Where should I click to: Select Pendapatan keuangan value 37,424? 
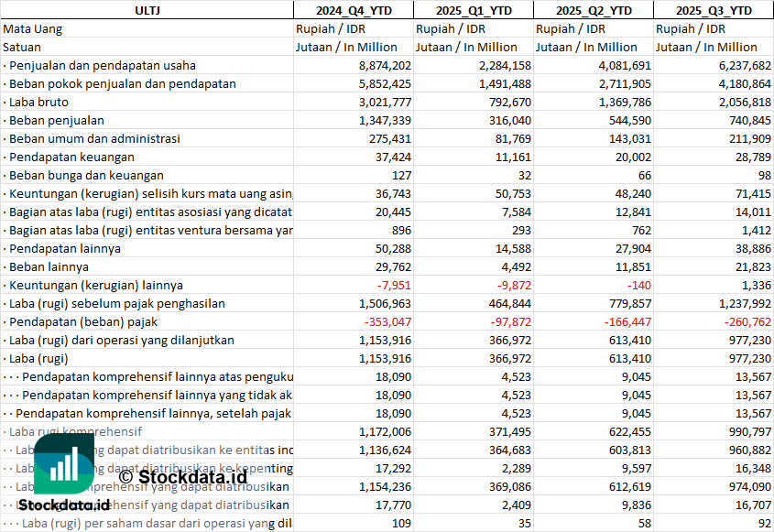pos(393,157)
